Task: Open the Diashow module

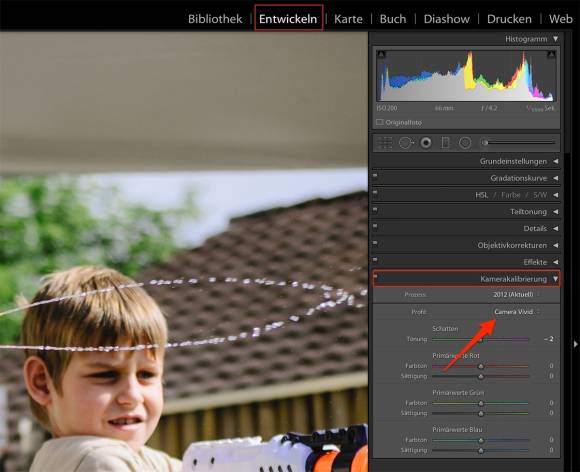Action: pyautogui.click(x=446, y=19)
